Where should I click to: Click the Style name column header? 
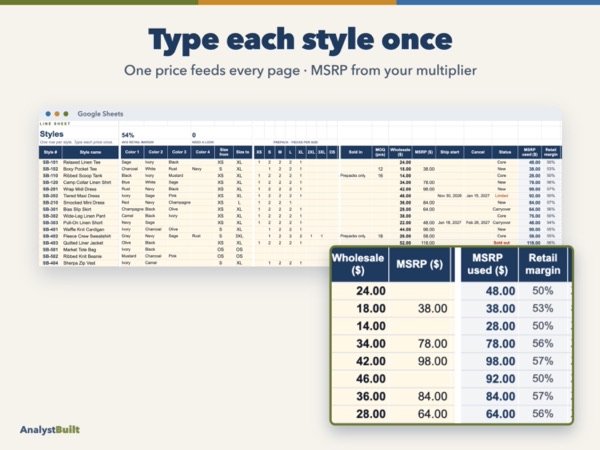point(90,152)
